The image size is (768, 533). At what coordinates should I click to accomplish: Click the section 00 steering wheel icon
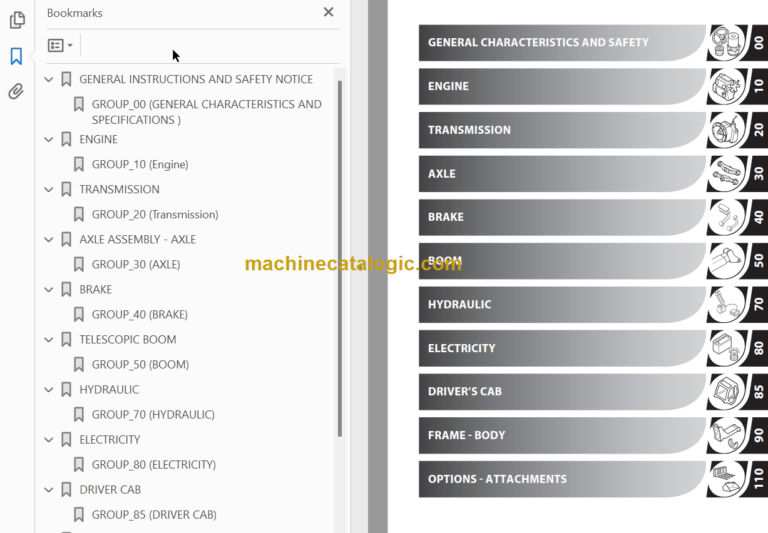727,43
